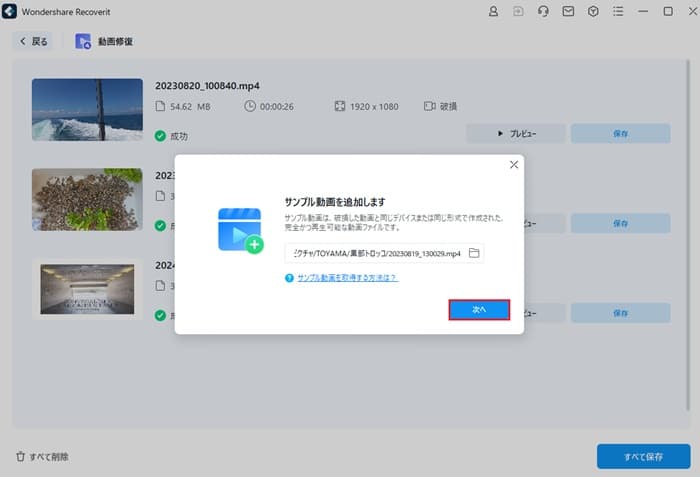The width and height of the screenshot is (700, 477).
Task: Open the サンプル動画を取得する方法は？ link
Action: (348, 278)
